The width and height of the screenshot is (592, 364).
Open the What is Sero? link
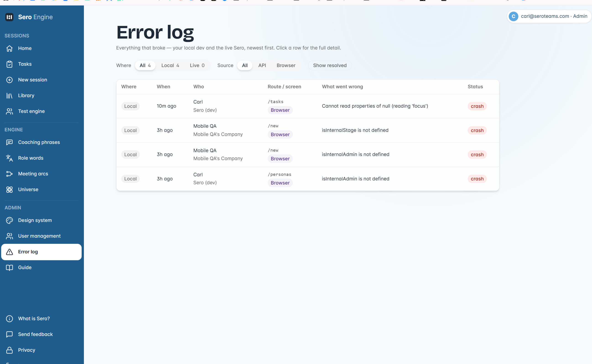click(x=42, y=318)
